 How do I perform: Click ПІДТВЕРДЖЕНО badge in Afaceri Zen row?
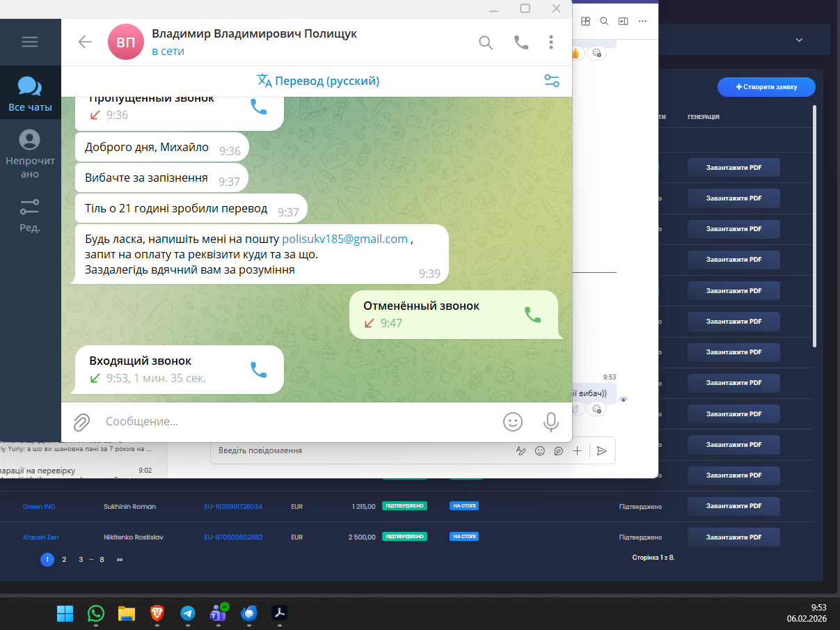(x=404, y=537)
